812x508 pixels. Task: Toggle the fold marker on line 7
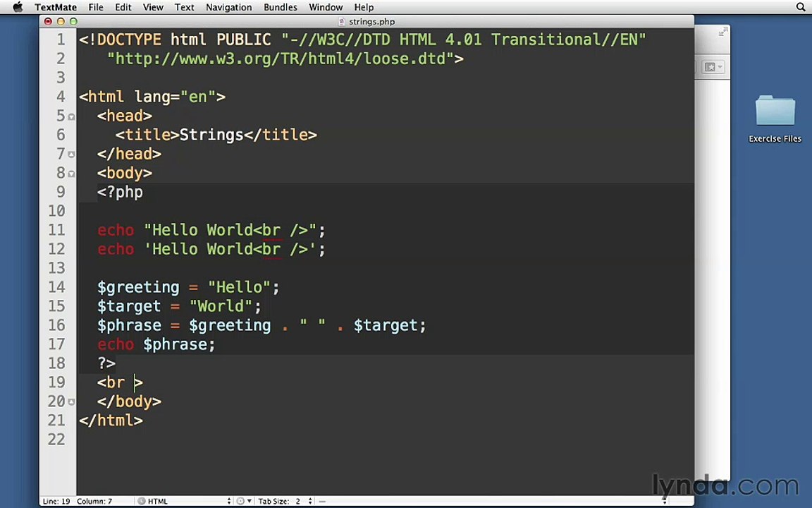pyautogui.click(x=71, y=155)
